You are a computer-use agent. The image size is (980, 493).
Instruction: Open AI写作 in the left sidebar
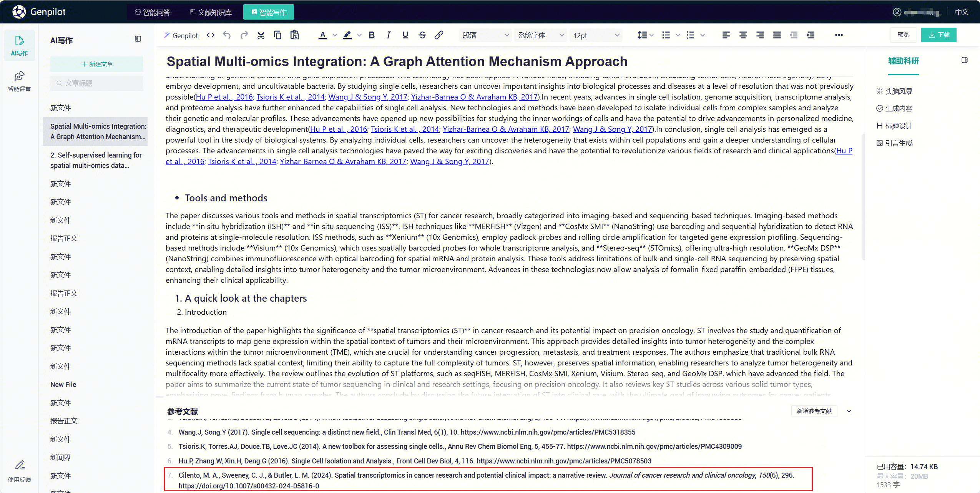click(19, 46)
